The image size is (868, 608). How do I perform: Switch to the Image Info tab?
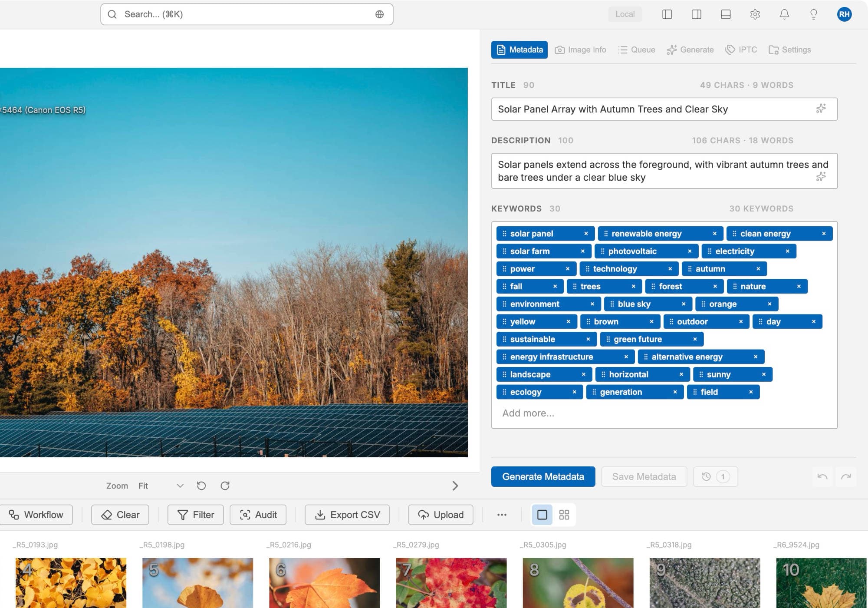pos(581,50)
